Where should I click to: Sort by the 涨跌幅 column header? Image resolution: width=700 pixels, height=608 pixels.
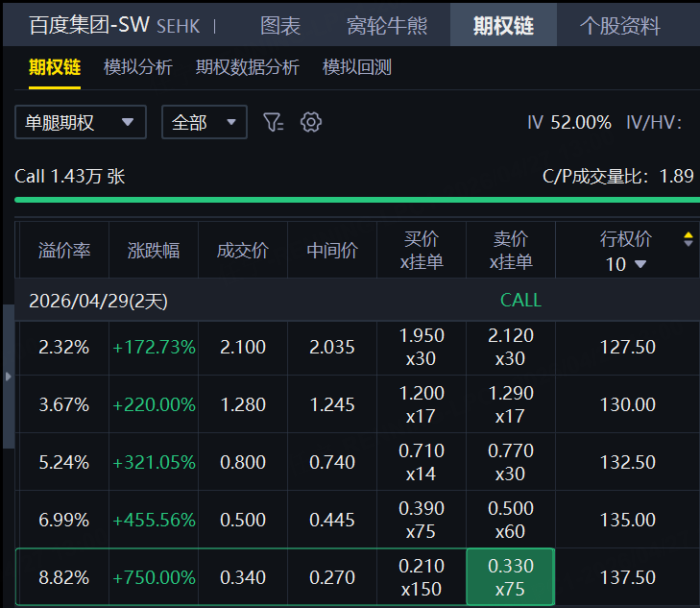154,251
